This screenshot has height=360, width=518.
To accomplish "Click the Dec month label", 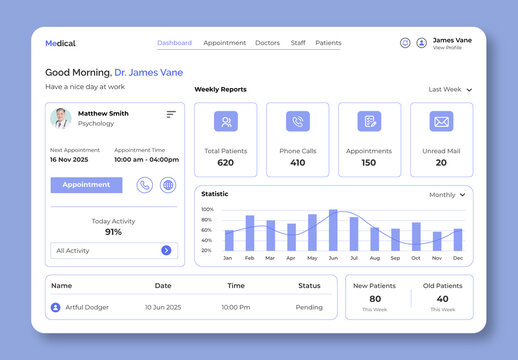I will click(x=458, y=258).
